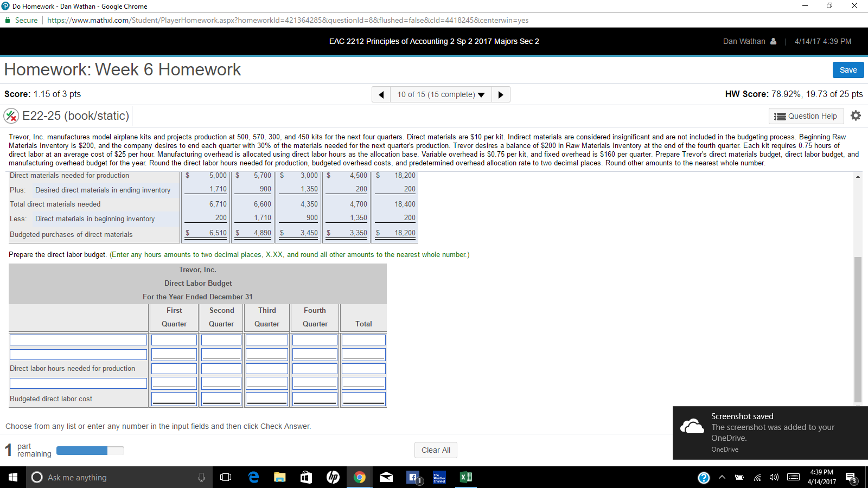Click the microphone icon in the search bar
868x488 pixels.
coord(201,477)
